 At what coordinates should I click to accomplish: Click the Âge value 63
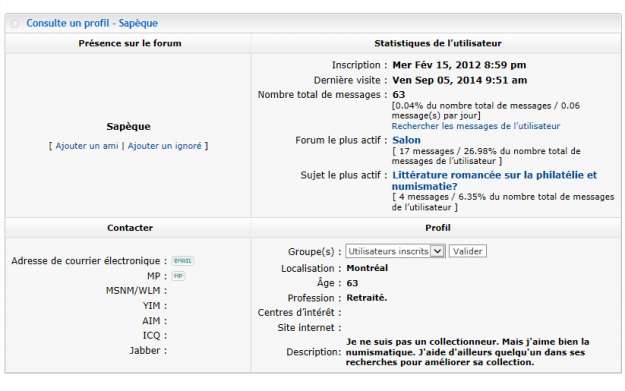(352, 283)
